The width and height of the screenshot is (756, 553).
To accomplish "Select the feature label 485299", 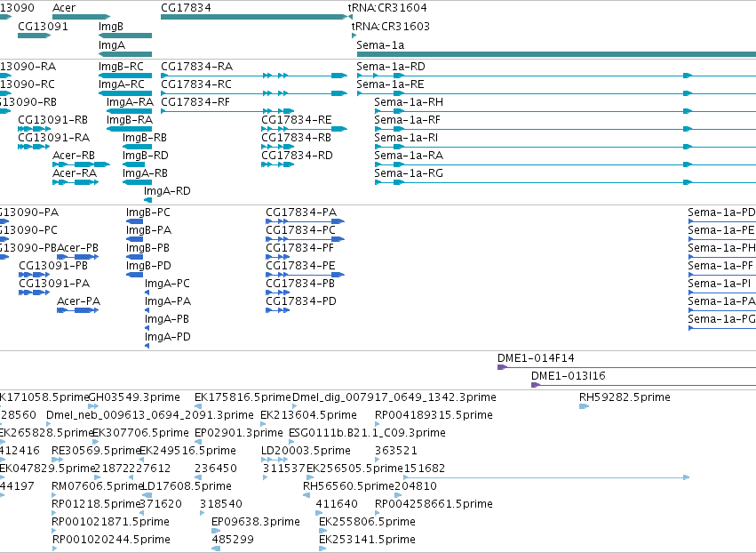I will (233, 540).
